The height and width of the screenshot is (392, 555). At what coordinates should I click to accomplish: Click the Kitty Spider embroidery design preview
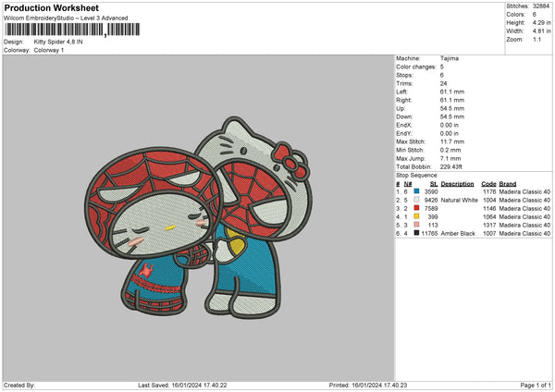[199, 217]
